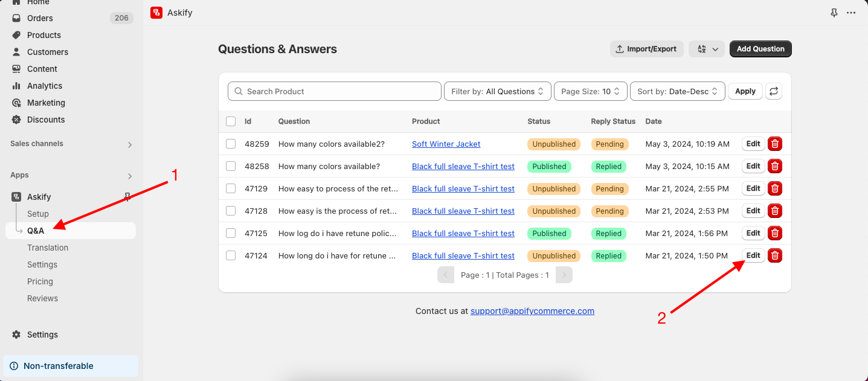Edit question 48258
Viewport: 868px width, 381px height.
click(x=753, y=166)
